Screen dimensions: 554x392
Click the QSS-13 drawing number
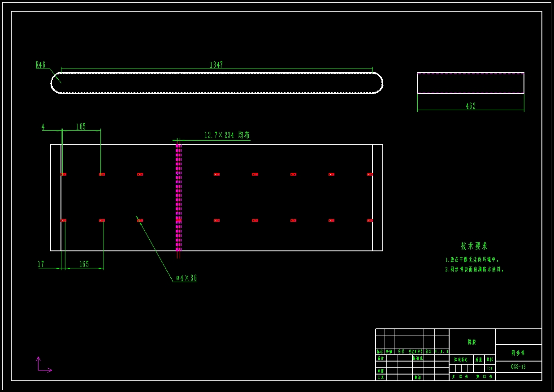[518, 367]
